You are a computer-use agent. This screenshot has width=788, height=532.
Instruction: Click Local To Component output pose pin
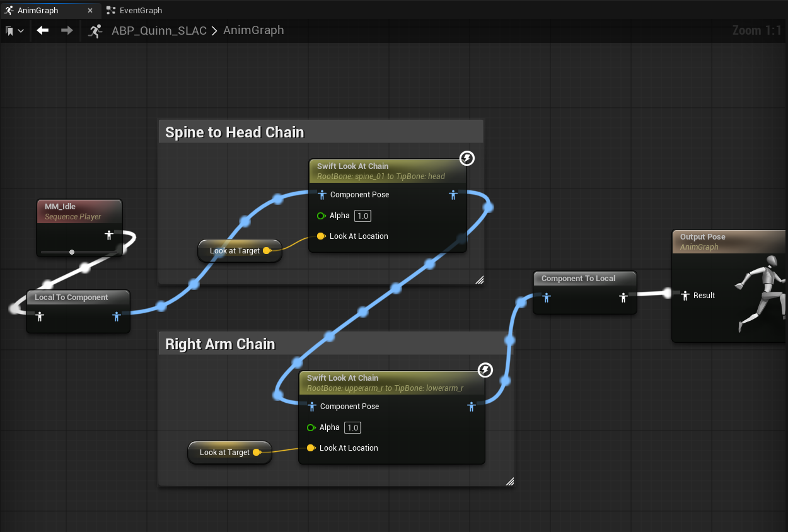(x=117, y=316)
